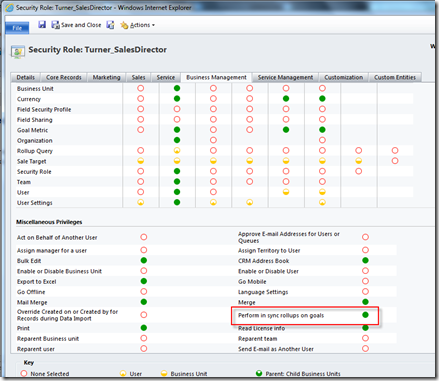Click the Currency row label
Screen dimensions: 439x381
pos(29,99)
